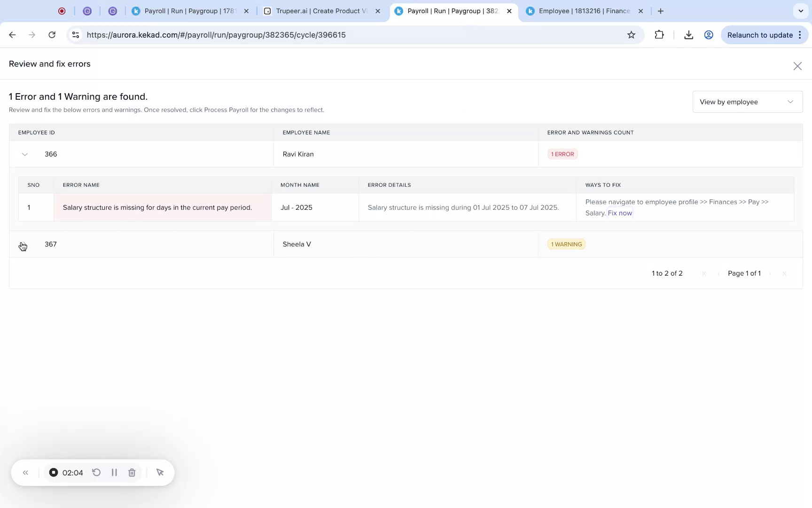Collapse employee 366 Ravi Kiran's error row
This screenshot has height=508, width=812.
[24, 154]
